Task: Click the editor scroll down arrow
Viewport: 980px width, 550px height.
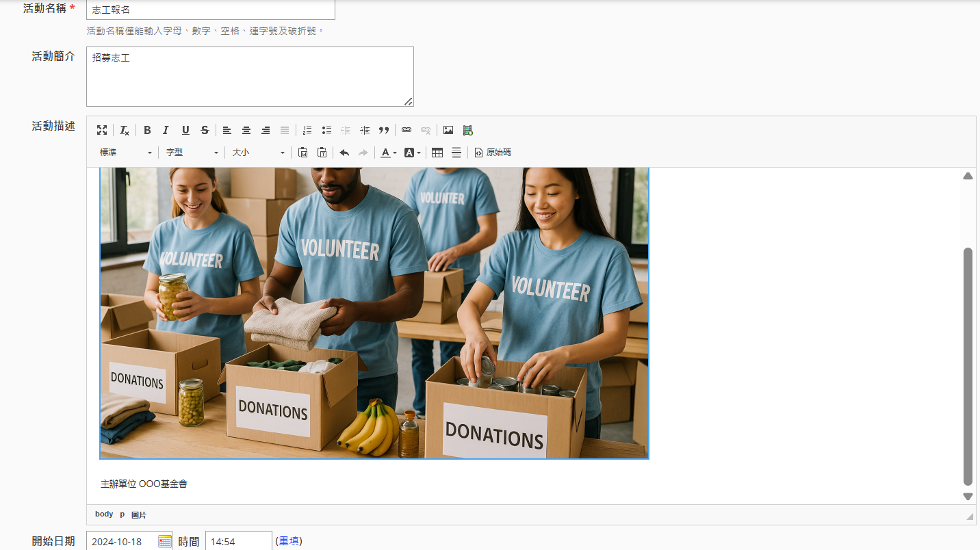Action: pos(968,497)
